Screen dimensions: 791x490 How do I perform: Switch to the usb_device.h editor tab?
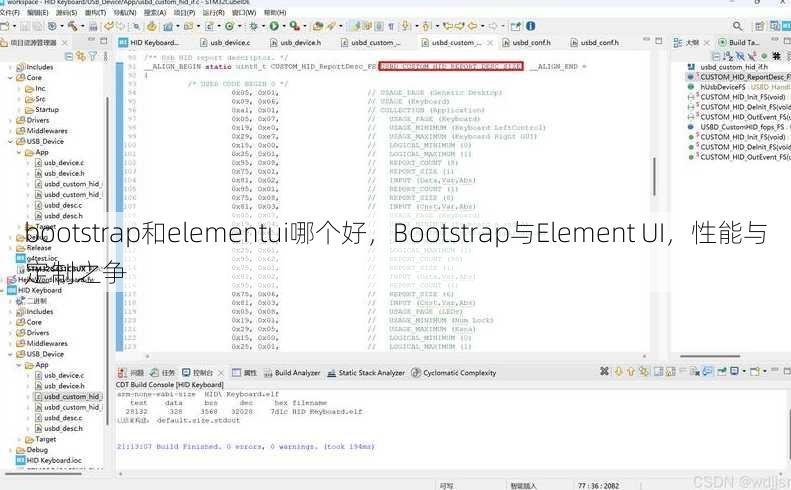tap(295, 43)
